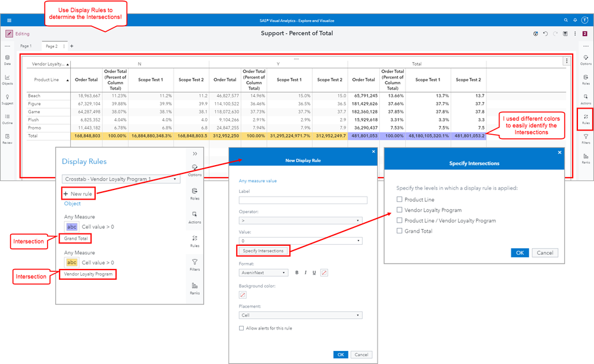Open the Placement dropdown showing Cell
Viewport: 594px width, 364px height.
coord(300,315)
